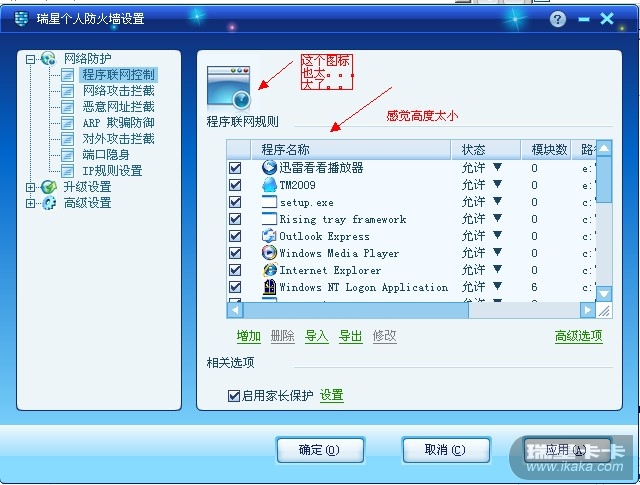Click the Windows NT Logon Application icon
Viewport: 640px width, 485px height.
[x=269, y=287]
